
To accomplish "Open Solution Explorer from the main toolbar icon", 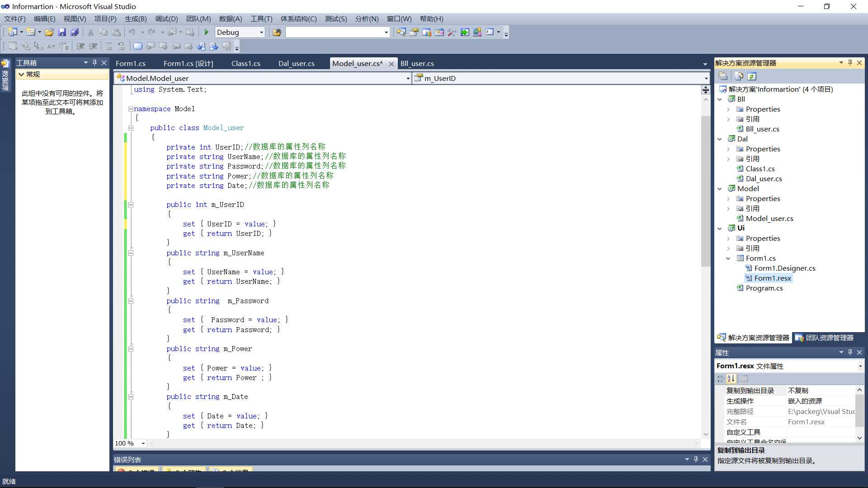I will [x=401, y=32].
